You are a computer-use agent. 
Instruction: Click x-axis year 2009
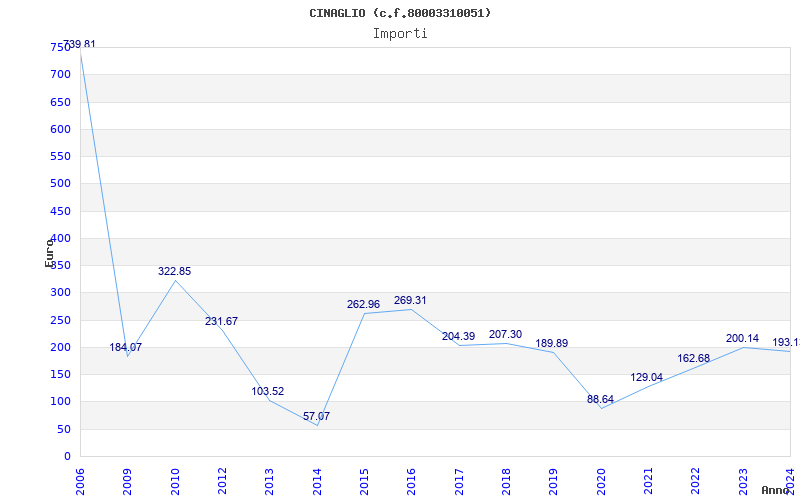coord(128,481)
